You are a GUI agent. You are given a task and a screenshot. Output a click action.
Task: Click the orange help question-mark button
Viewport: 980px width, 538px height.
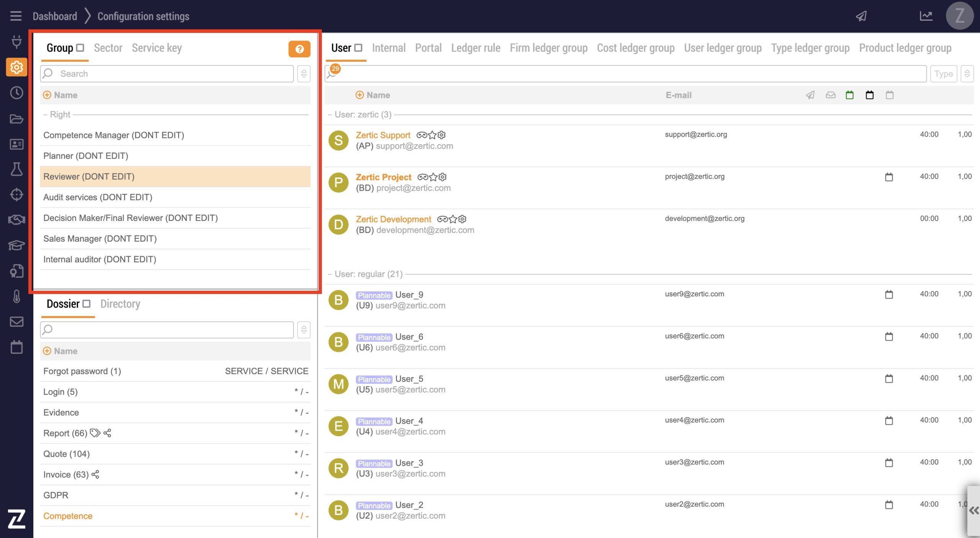[299, 49]
